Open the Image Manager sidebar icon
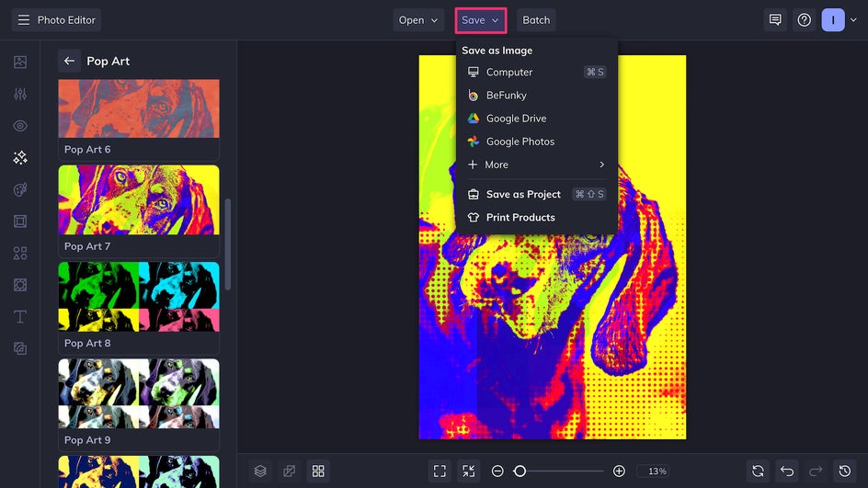This screenshot has width=868, height=488. [20, 62]
